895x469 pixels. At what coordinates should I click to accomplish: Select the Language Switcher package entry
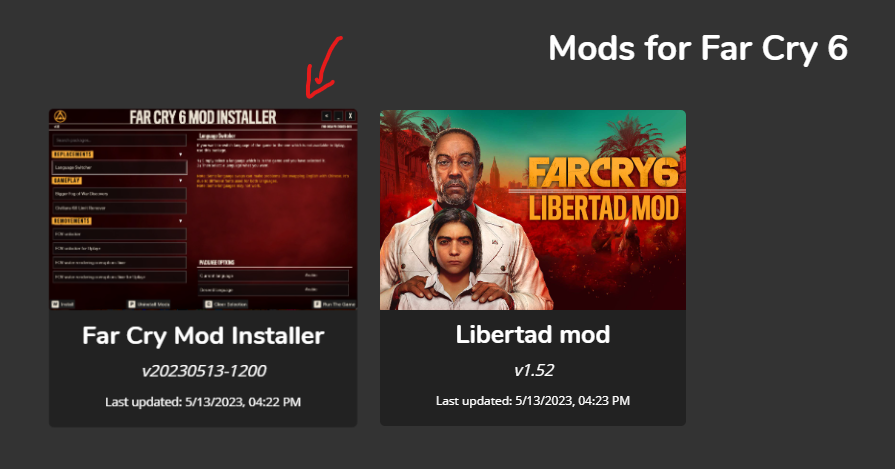[x=119, y=167]
